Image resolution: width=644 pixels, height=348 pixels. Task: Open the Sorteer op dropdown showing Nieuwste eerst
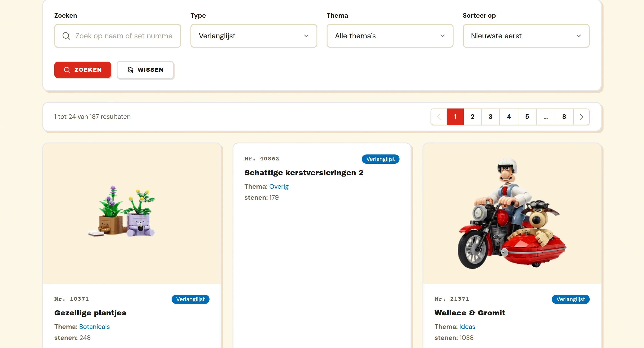tap(526, 36)
